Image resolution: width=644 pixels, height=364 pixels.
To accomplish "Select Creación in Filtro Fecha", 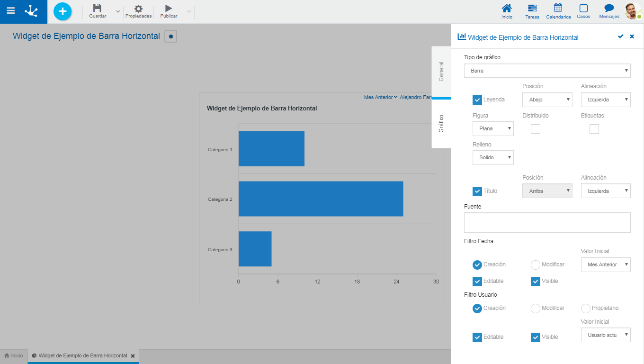I will (477, 264).
